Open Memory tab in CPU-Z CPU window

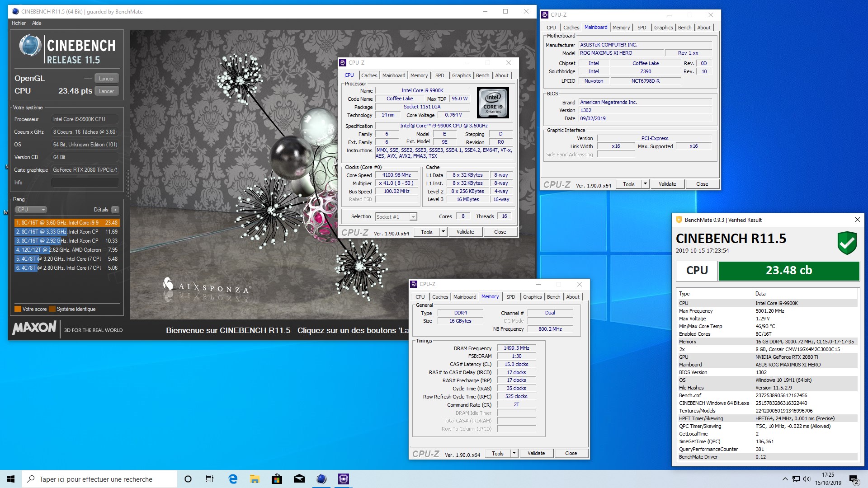[x=419, y=75]
